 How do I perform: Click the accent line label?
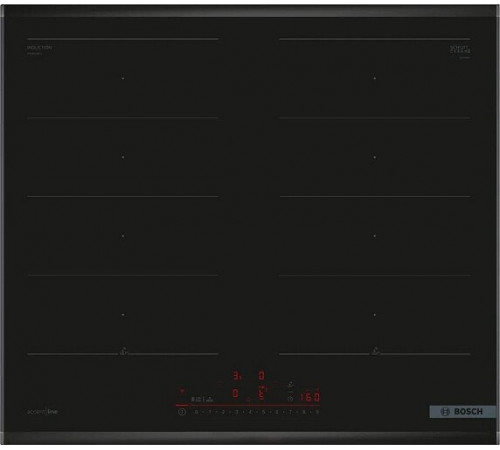[x=42, y=412]
